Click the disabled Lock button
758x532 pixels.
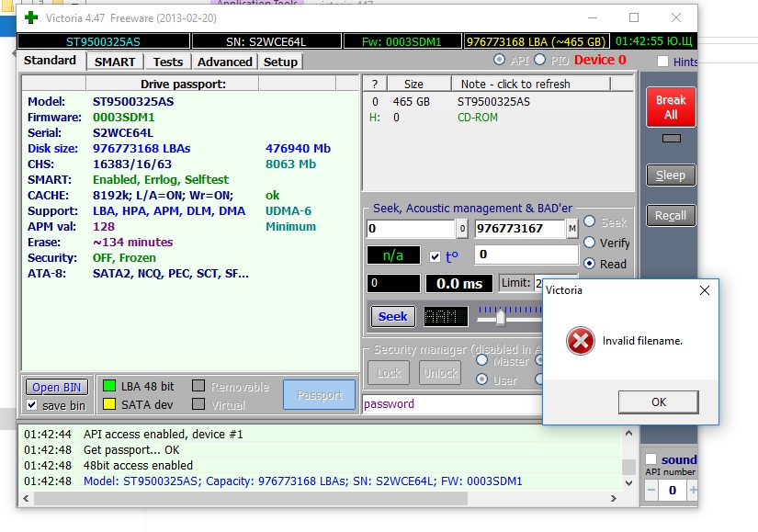point(389,373)
